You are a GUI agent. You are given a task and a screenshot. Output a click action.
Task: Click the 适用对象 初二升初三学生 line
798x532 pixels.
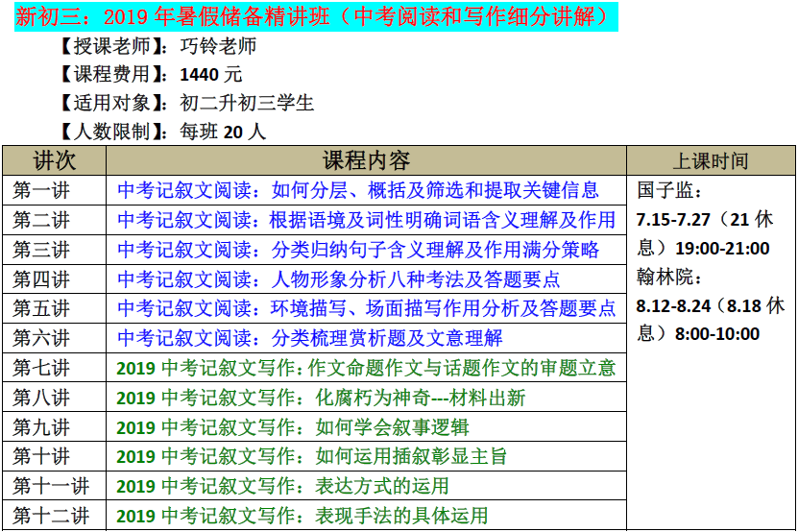click(x=185, y=103)
